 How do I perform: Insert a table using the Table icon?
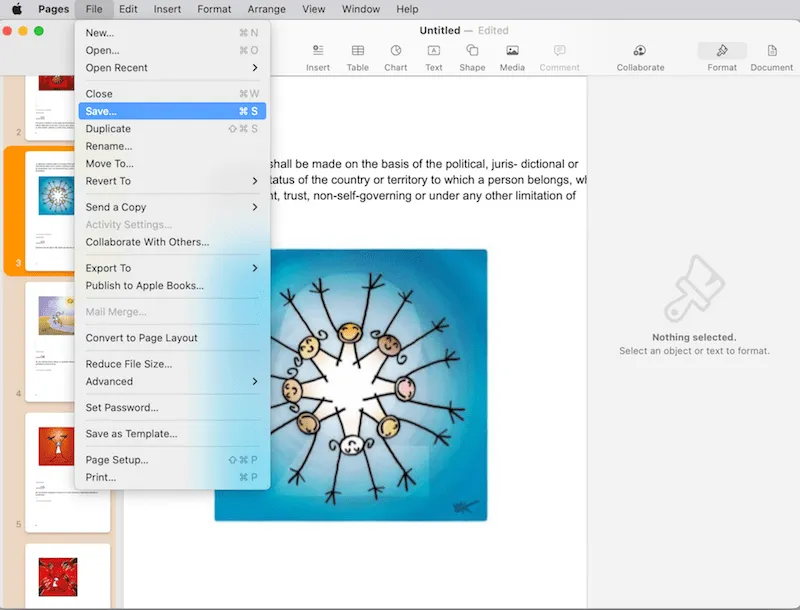tap(357, 55)
